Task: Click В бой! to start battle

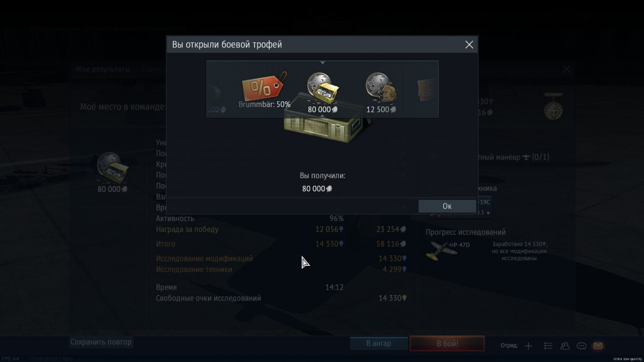Action: pyautogui.click(x=447, y=343)
